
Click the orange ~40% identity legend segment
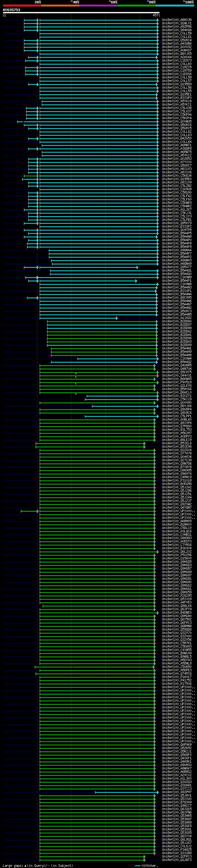(x=60, y=6)
